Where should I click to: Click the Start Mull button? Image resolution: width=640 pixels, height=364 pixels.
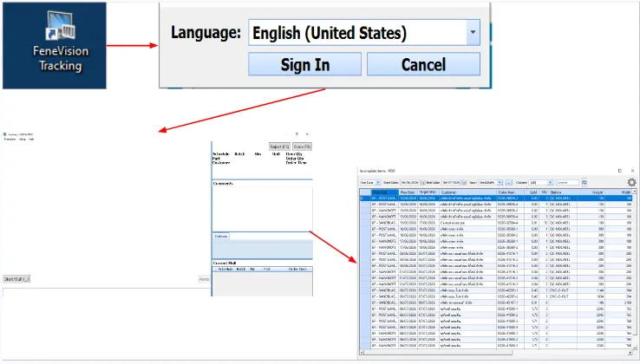click(x=16, y=279)
